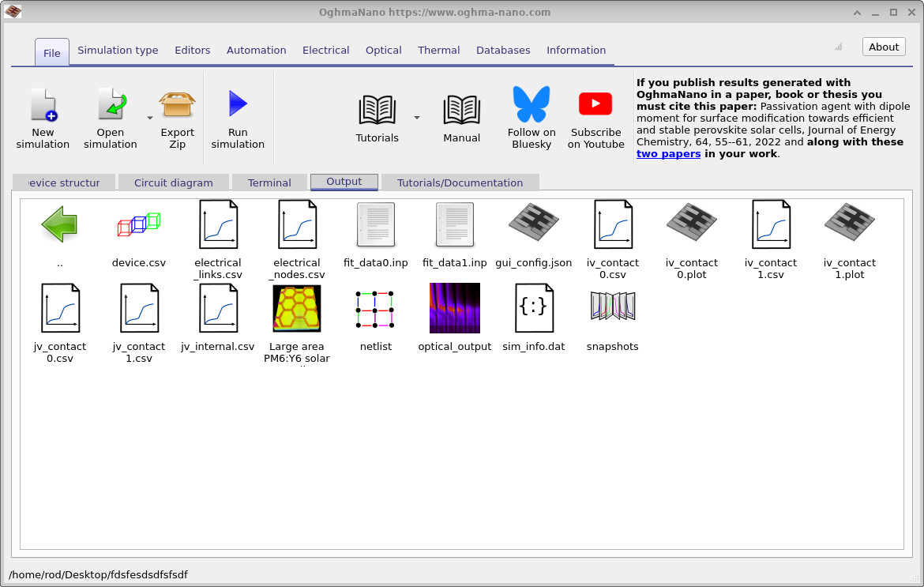This screenshot has height=587, width=924.
Task: View the optical_output result
Action: click(x=454, y=308)
